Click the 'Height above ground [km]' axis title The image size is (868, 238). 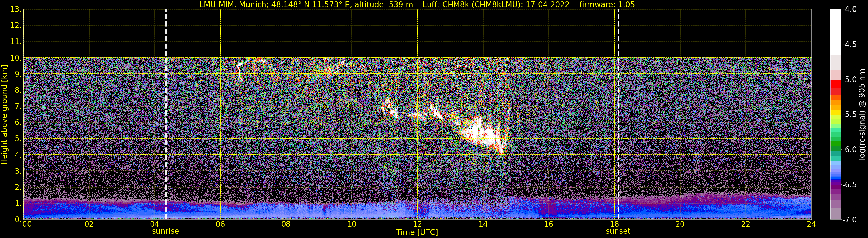(x=4, y=115)
